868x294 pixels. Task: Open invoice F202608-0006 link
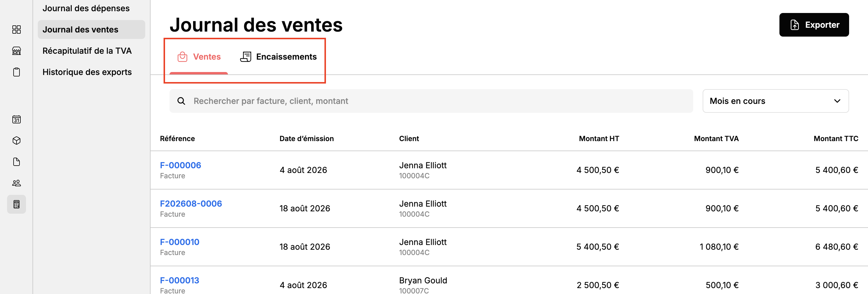191,204
